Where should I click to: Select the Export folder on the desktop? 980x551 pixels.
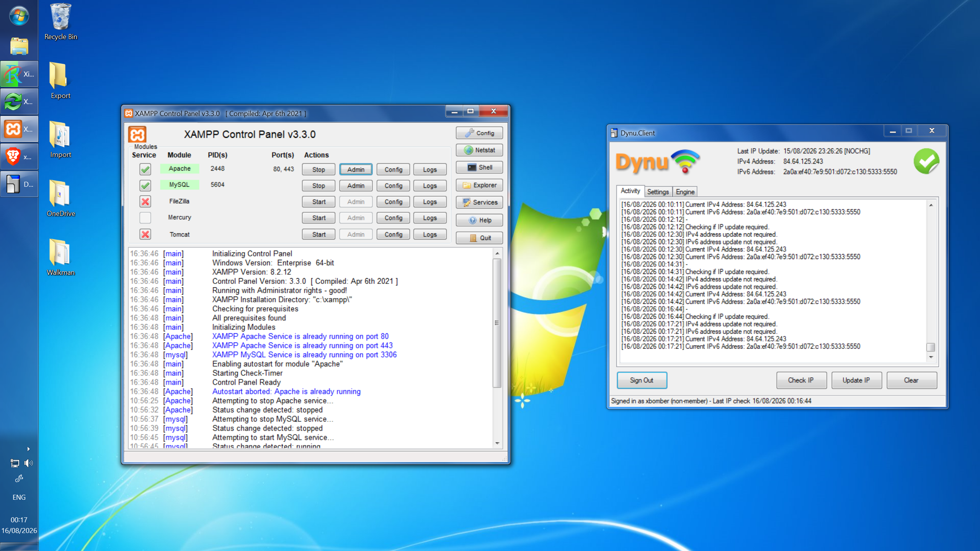click(60, 81)
